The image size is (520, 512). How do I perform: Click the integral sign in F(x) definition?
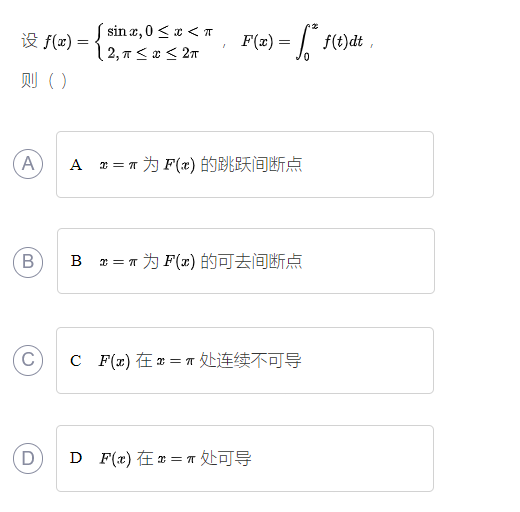pyautogui.click(x=303, y=41)
